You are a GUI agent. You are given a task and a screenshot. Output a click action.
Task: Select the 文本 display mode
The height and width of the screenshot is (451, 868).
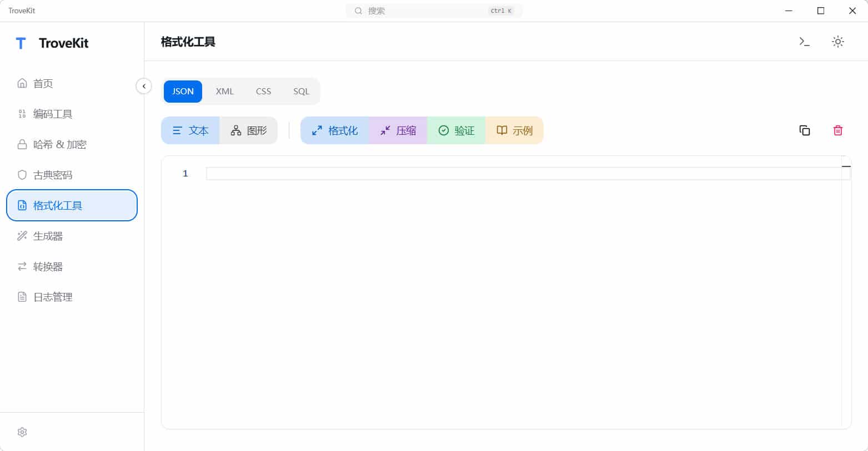190,130
